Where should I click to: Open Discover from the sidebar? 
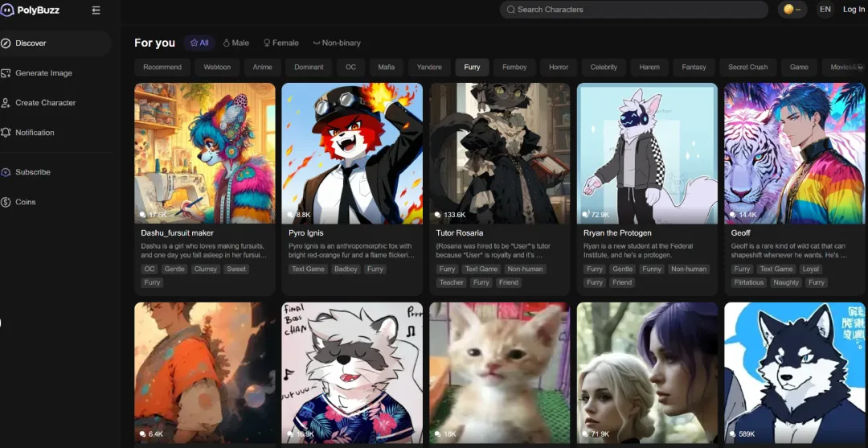(31, 43)
